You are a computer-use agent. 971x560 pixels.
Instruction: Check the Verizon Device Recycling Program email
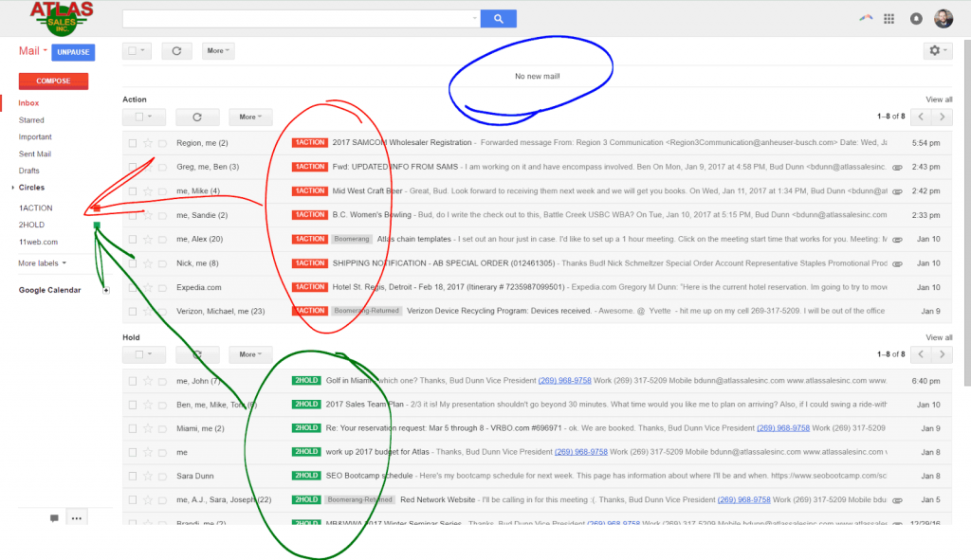[x=133, y=312]
